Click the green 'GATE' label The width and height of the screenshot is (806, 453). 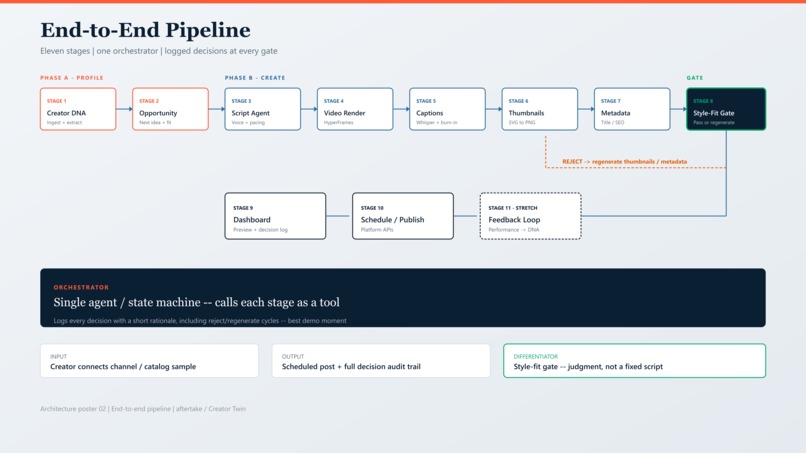pyautogui.click(x=695, y=78)
